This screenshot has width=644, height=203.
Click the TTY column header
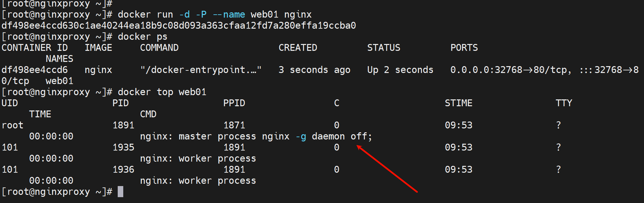coord(564,103)
